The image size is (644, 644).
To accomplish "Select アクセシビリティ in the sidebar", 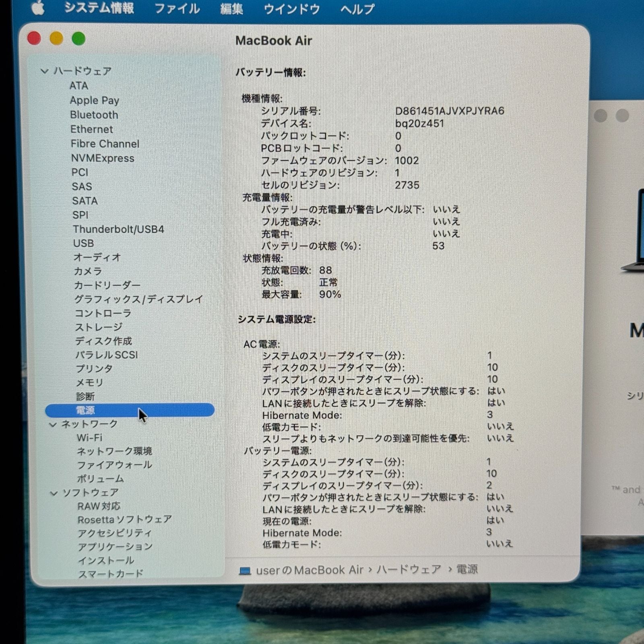I will (115, 533).
